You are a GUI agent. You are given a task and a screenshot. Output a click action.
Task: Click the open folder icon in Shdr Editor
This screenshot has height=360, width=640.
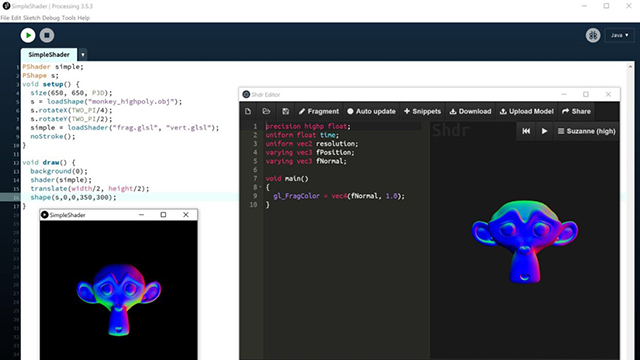(x=267, y=111)
